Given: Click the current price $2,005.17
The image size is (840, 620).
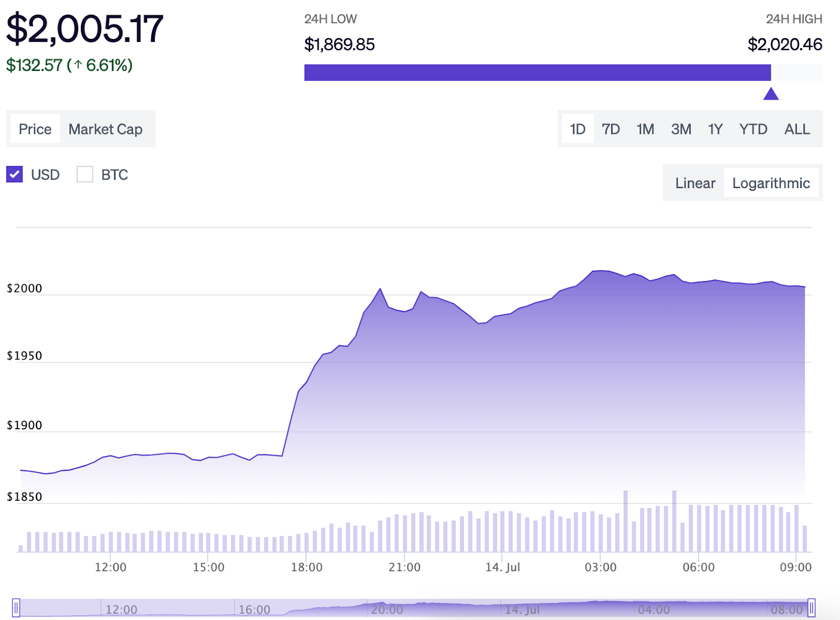Looking at the screenshot, I should (85, 29).
